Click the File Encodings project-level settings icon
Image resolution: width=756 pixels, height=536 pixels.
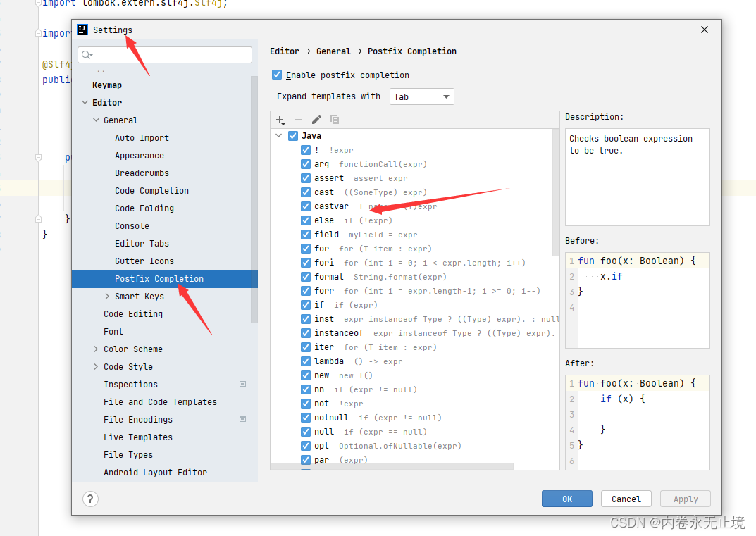[x=242, y=419]
